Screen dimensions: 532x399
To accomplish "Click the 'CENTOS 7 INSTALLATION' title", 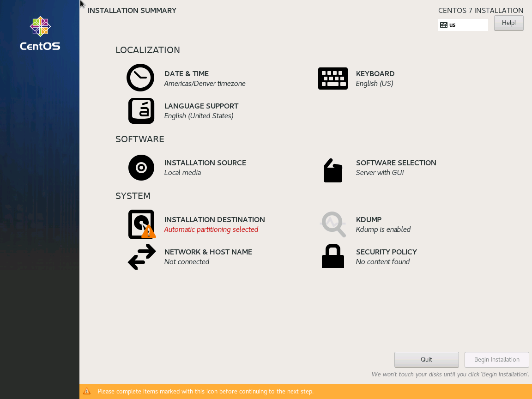I will point(481,11).
